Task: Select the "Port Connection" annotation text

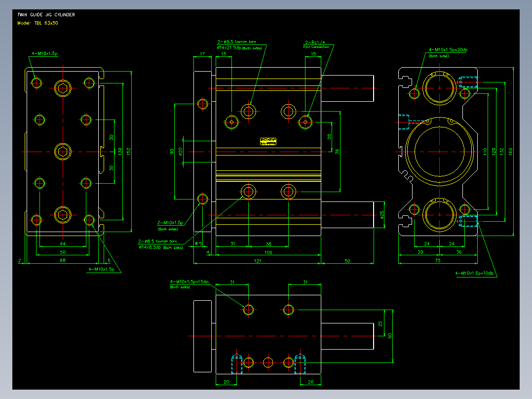Action: coord(316,47)
